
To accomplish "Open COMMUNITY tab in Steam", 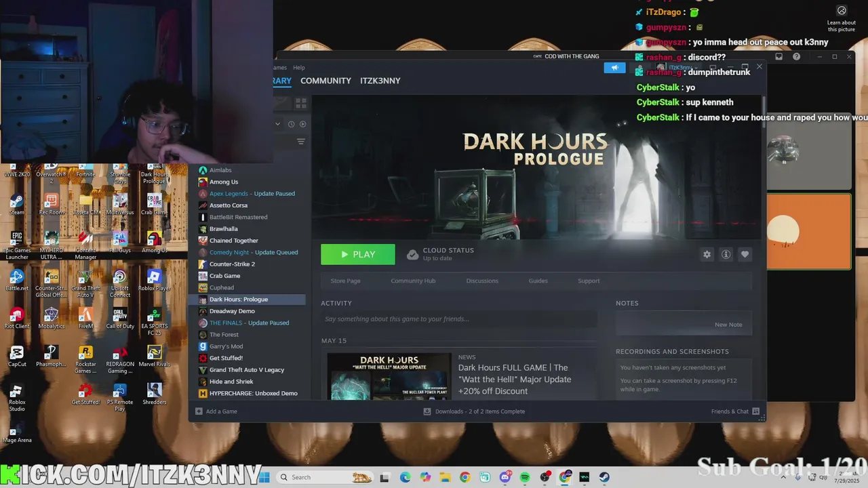I will point(325,81).
